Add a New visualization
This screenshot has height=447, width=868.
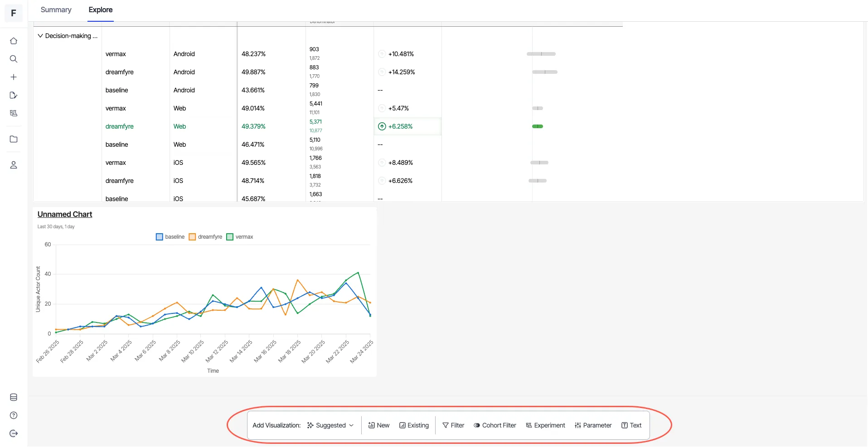coord(379,425)
